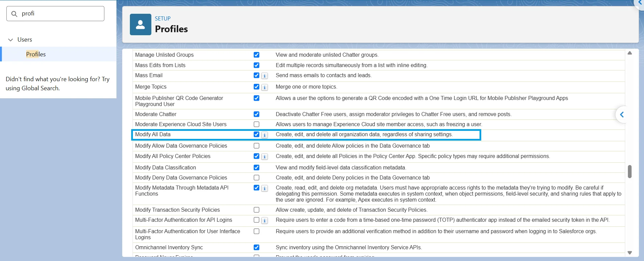Screen dimensions: 644x261
Task: Toggle the Modify All Data checkbox
Action: click(x=256, y=134)
